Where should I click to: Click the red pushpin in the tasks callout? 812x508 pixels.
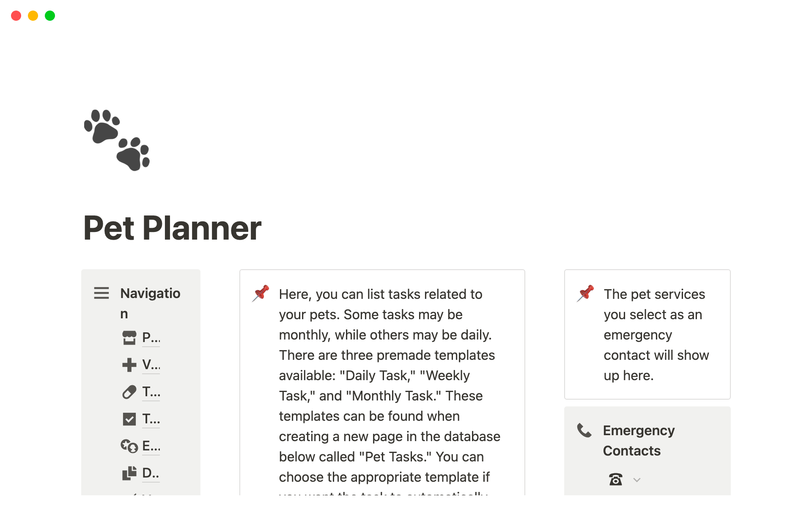click(x=261, y=293)
